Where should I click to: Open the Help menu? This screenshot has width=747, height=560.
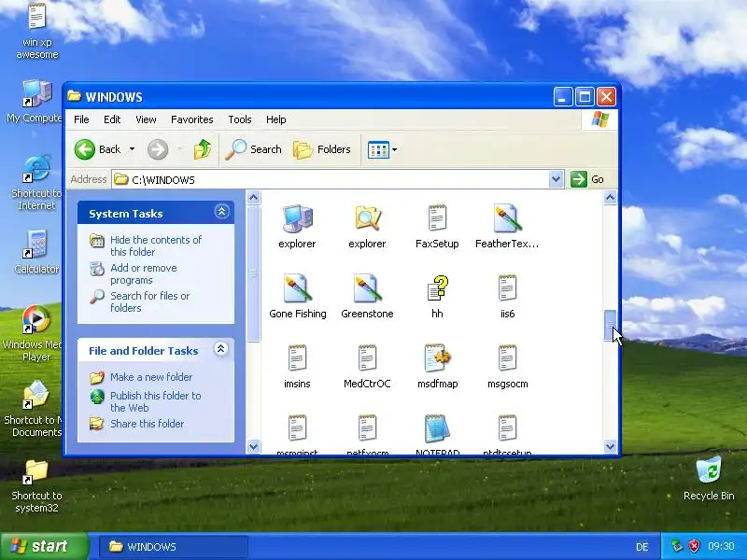[x=275, y=119]
